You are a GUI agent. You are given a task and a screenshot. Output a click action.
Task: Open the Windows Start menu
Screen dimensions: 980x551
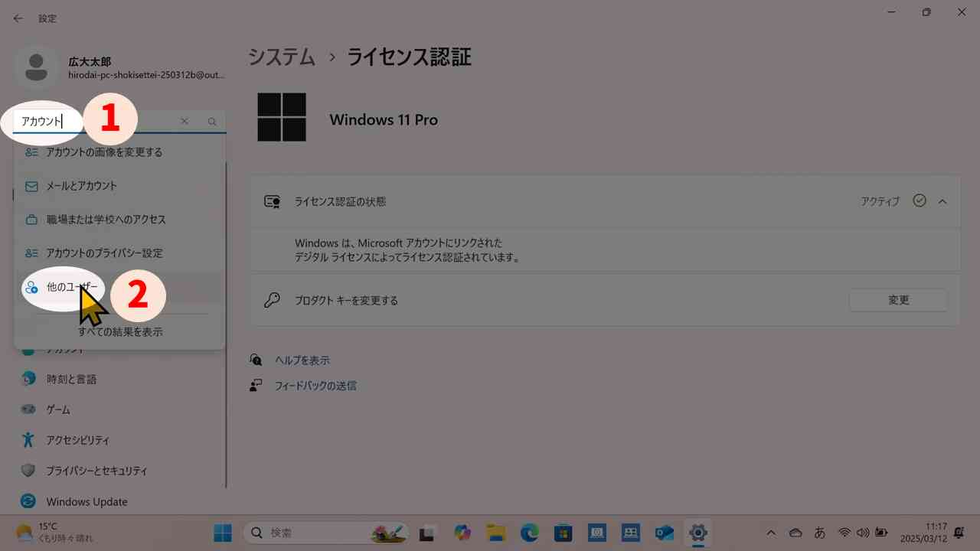(224, 532)
